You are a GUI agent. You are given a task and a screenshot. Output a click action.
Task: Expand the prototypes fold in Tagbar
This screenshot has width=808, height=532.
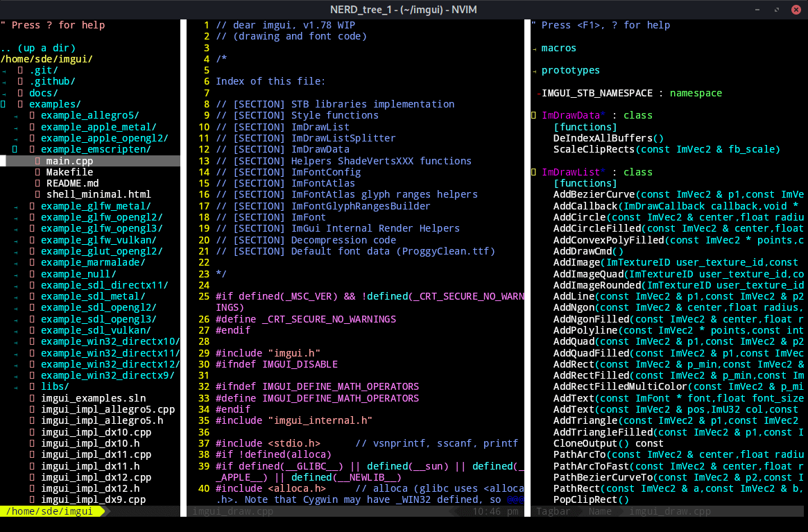[x=534, y=71]
